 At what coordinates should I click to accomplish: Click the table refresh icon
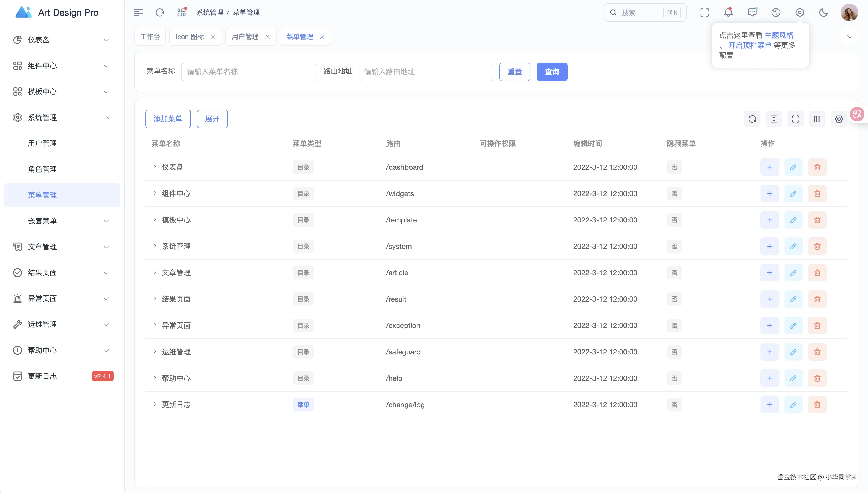tap(752, 119)
